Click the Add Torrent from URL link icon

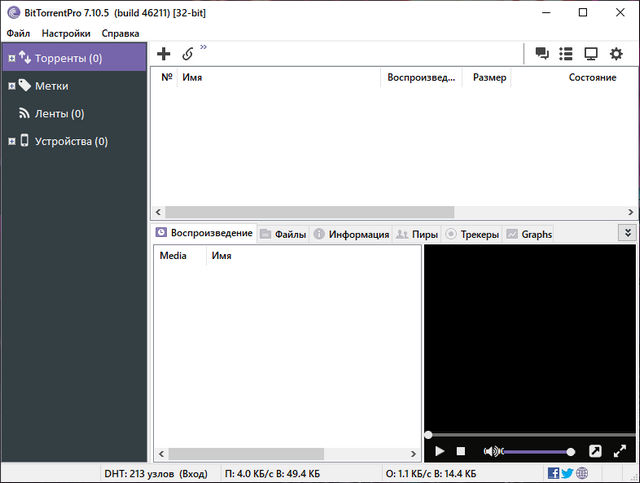click(188, 54)
